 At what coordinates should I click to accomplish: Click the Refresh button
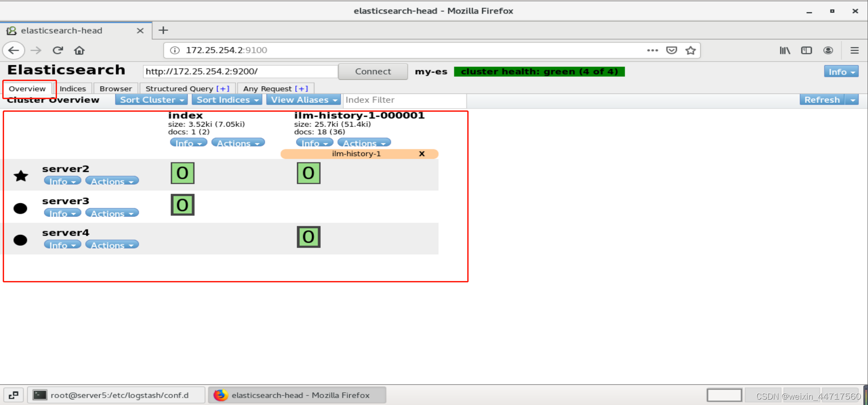coord(822,100)
